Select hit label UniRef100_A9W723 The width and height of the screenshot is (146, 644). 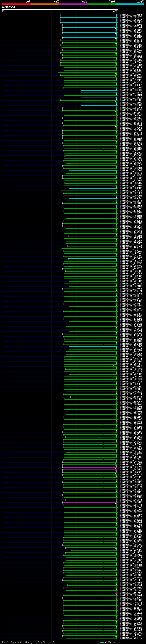pyautogui.click(x=131, y=135)
